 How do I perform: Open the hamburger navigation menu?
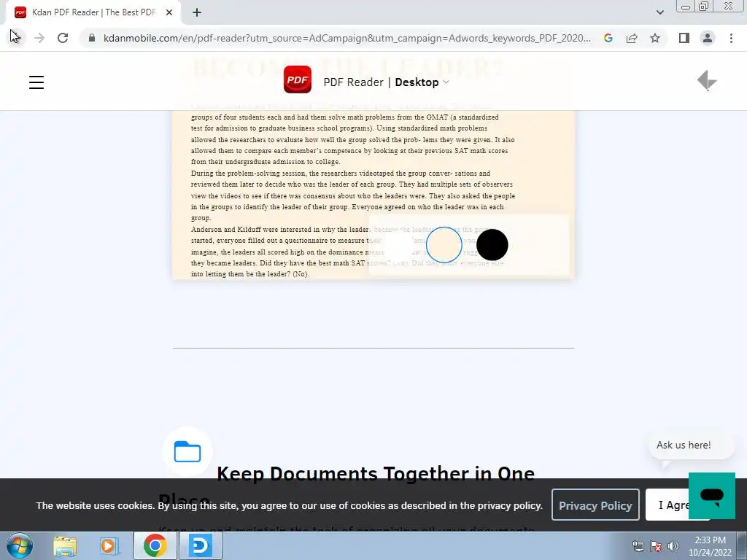click(x=36, y=82)
